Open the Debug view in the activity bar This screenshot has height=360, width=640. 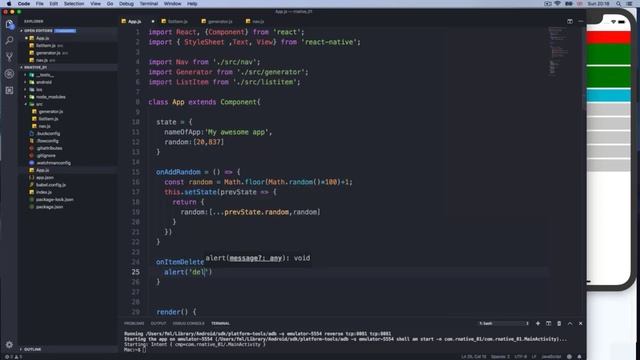(9, 74)
